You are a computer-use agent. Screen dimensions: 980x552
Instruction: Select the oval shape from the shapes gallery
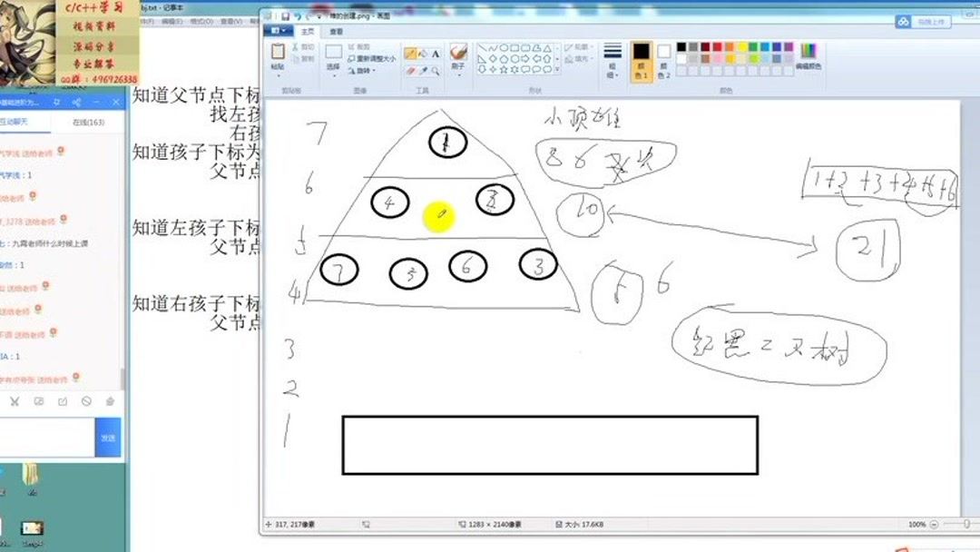[503, 48]
